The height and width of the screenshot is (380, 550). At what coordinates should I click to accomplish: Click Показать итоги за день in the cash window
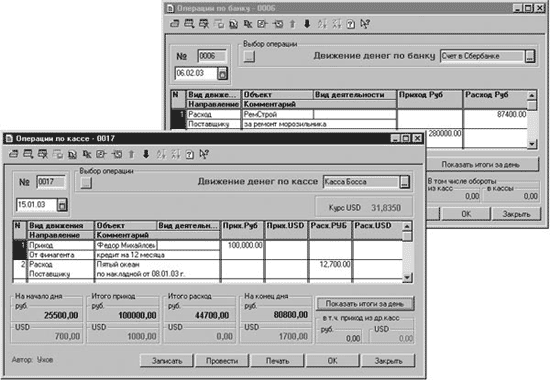coord(365,304)
